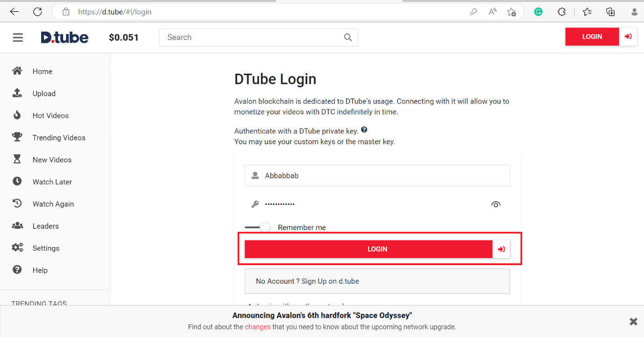The width and height of the screenshot is (644, 337).
Task: Open the browser profile avatar icon
Action: [x=634, y=12]
